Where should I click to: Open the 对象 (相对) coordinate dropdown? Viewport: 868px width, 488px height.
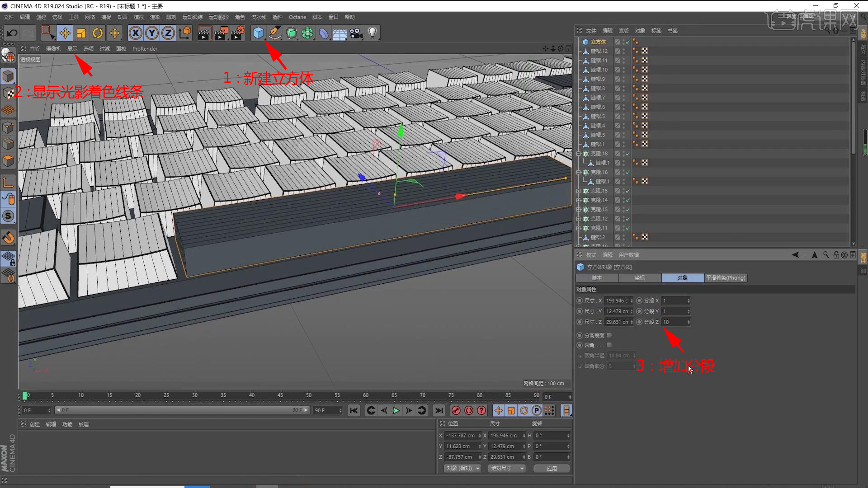click(x=462, y=469)
